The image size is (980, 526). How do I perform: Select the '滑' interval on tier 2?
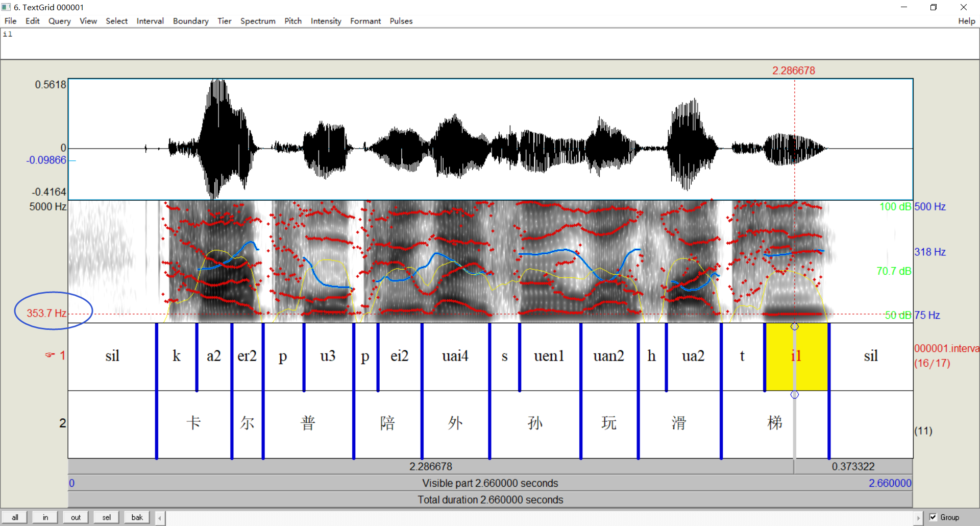pos(679,423)
